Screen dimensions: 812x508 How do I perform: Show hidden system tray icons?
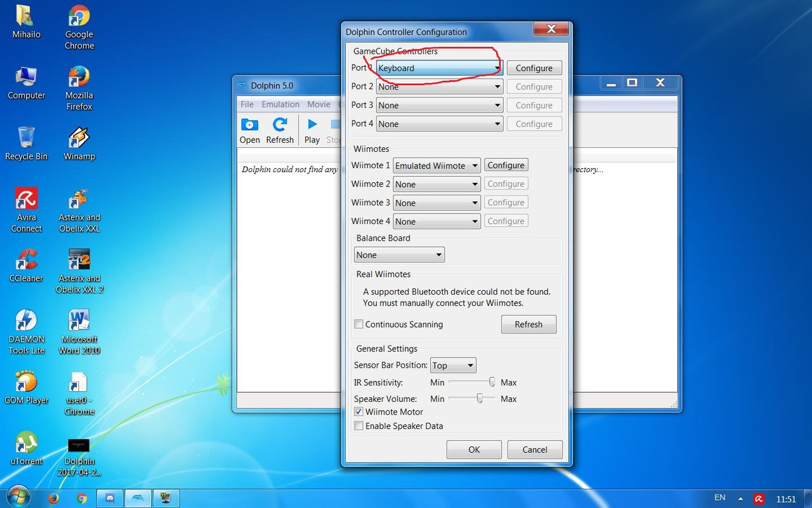pos(740,499)
